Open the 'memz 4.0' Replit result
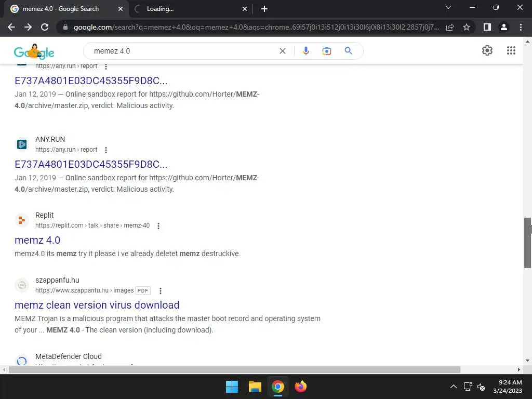Viewport: 532px width, 399px height. click(x=37, y=240)
